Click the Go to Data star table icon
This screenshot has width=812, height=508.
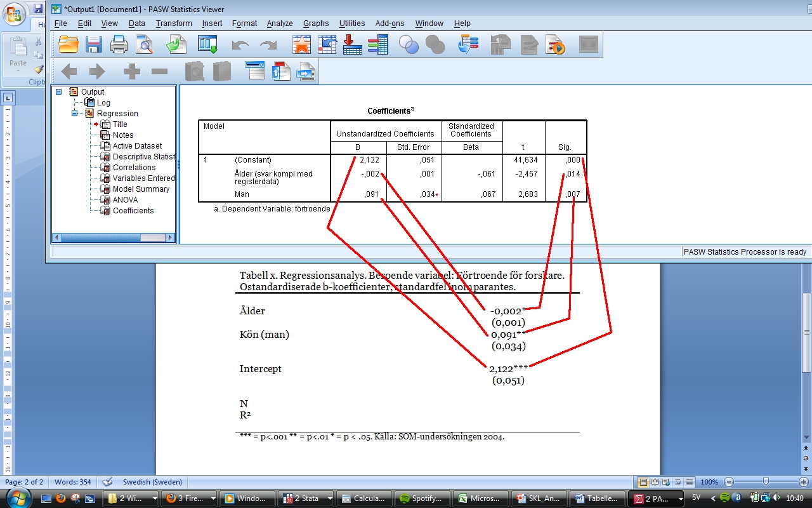[x=301, y=45]
